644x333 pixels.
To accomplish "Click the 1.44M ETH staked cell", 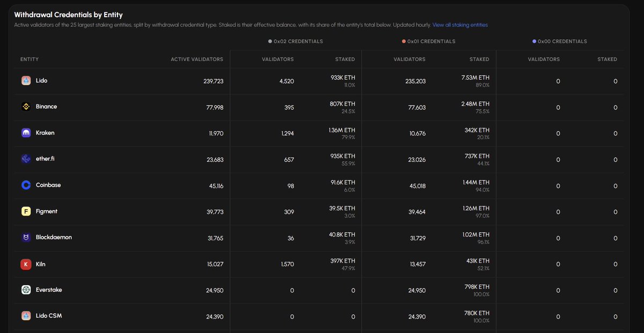I will (x=476, y=182).
